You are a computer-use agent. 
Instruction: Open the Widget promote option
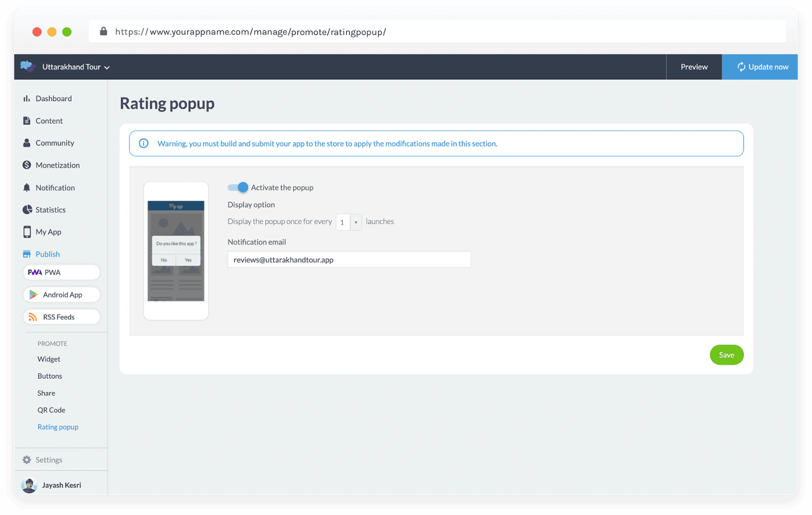[49, 359]
